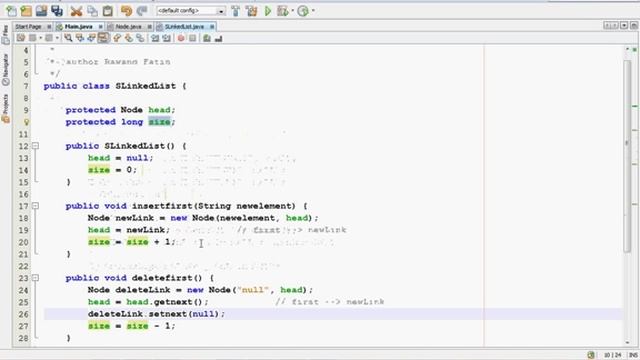Click the Find Next Occurrence icon

(x=92, y=38)
